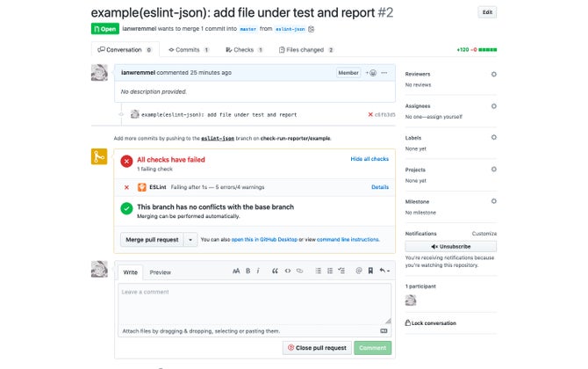This screenshot has height=369, width=588.
Task: Open Labels gear settings
Action: pyautogui.click(x=493, y=137)
